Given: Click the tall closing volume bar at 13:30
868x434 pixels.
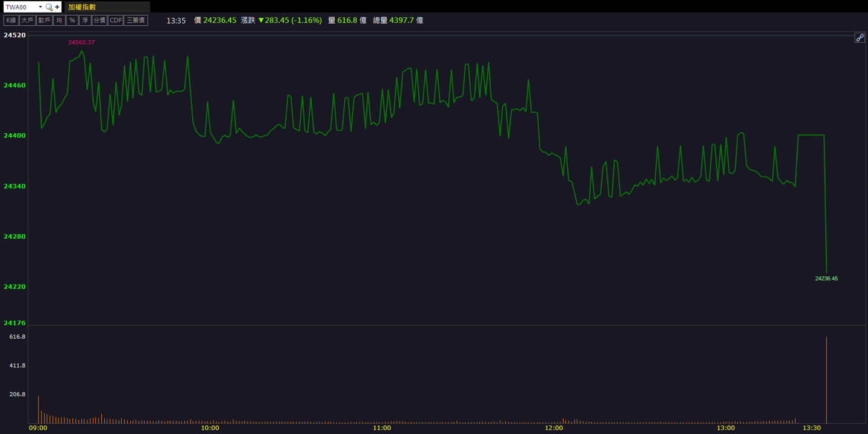Looking at the screenshot, I should pyautogui.click(x=826, y=380).
